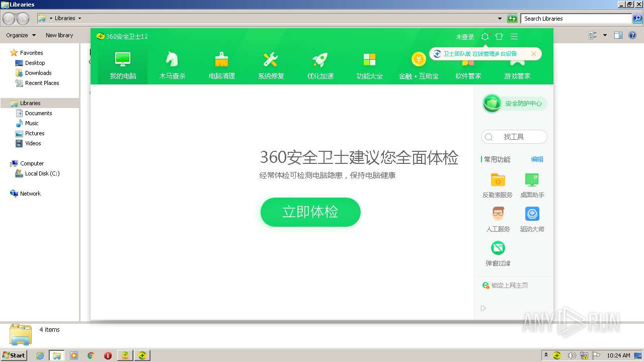Click 锁定上网主页 lock homepage link

tap(505, 285)
